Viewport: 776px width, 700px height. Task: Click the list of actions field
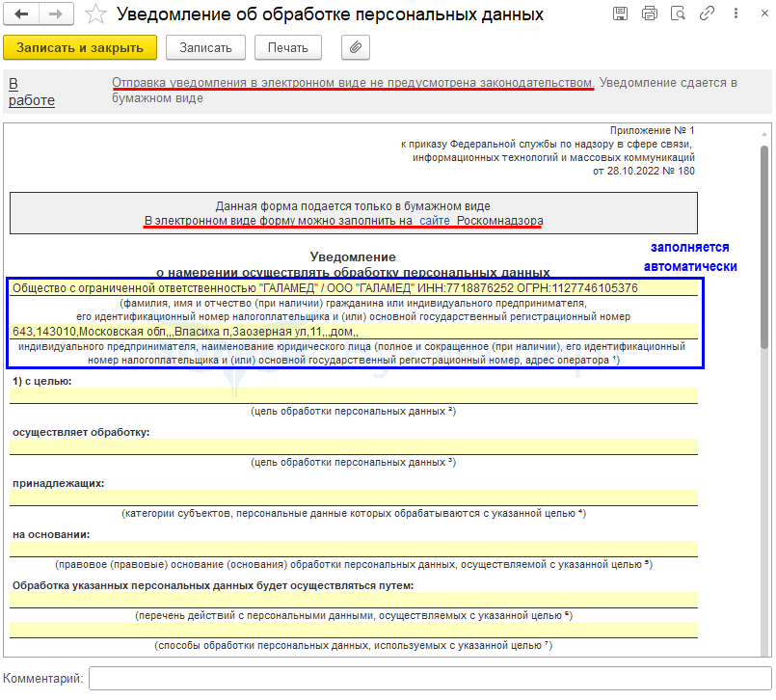pyautogui.click(x=354, y=600)
